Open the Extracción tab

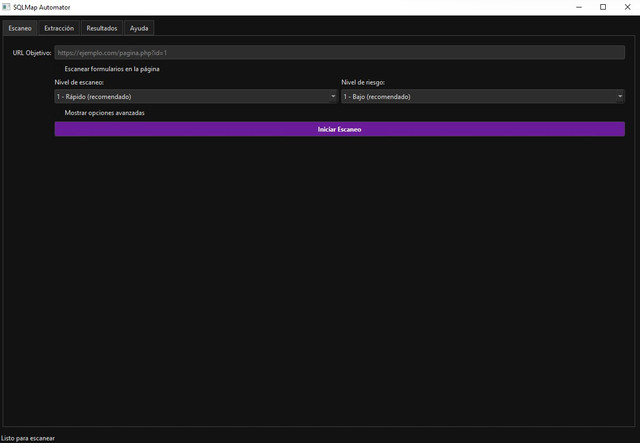pos(59,28)
